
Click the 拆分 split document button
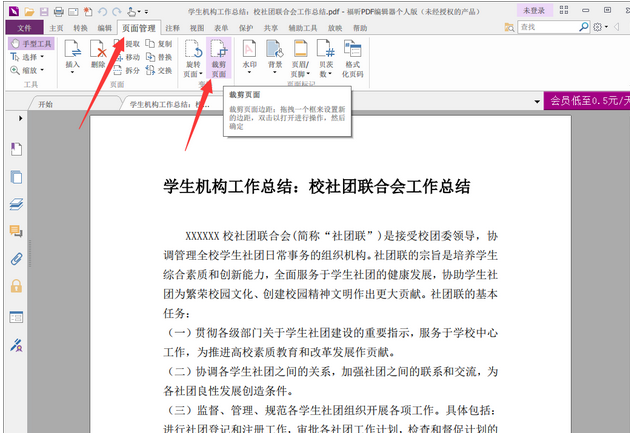click(127, 70)
